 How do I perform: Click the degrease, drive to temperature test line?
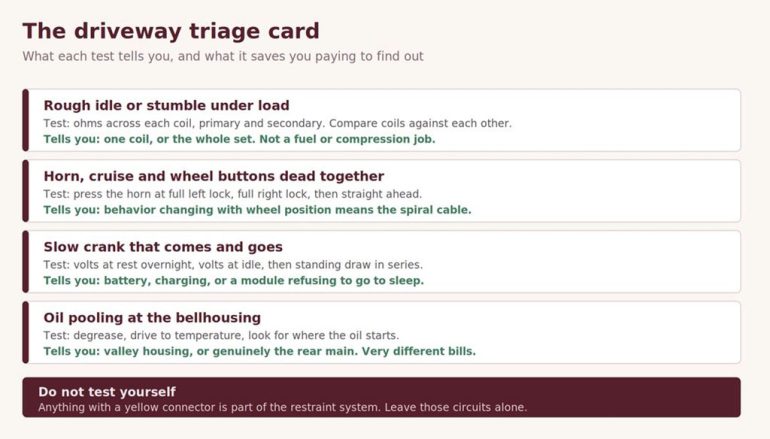pyautogui.click(x=221, y=335)
